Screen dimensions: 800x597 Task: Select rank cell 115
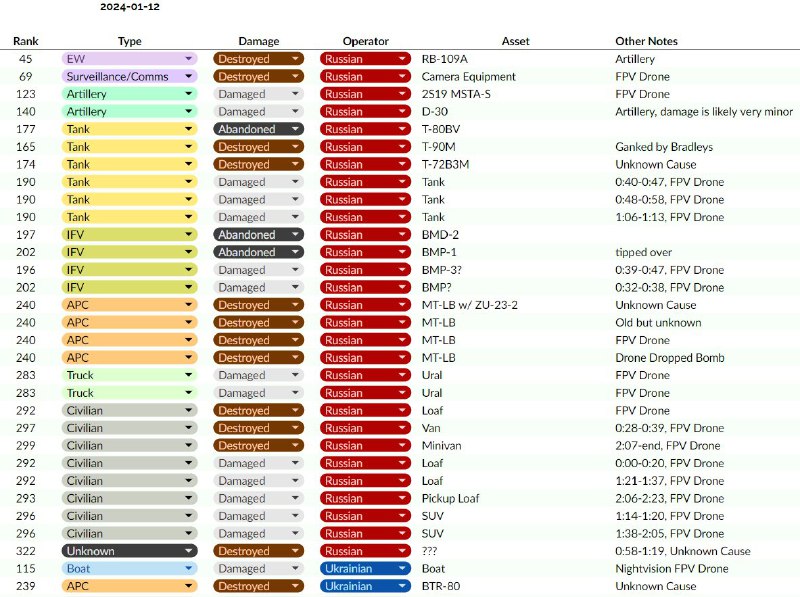pos(26,568)
